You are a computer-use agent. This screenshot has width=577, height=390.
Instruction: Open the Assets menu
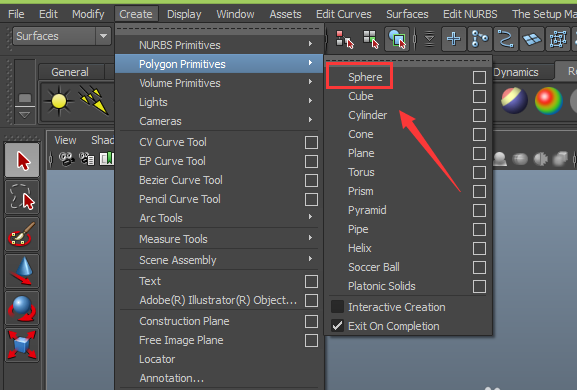(285, 14)
